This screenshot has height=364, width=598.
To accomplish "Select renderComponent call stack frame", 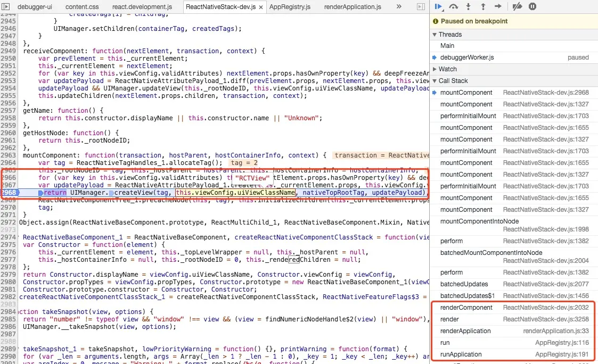I will click(514, 308).
